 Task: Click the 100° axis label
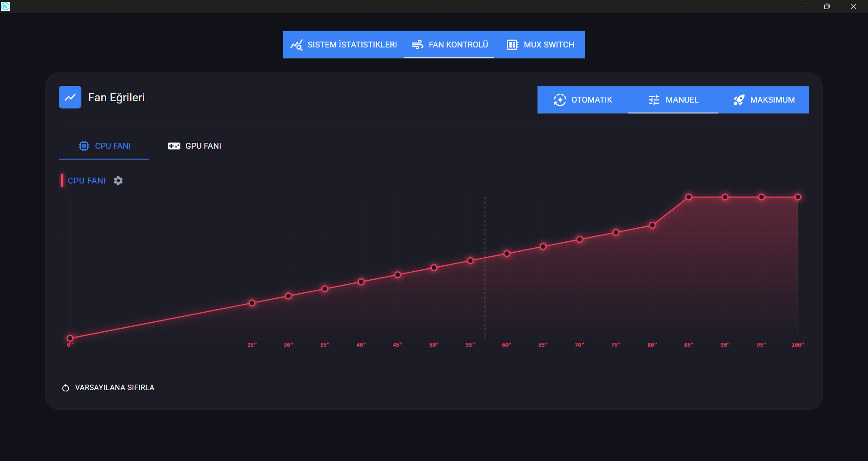(798, 345)
